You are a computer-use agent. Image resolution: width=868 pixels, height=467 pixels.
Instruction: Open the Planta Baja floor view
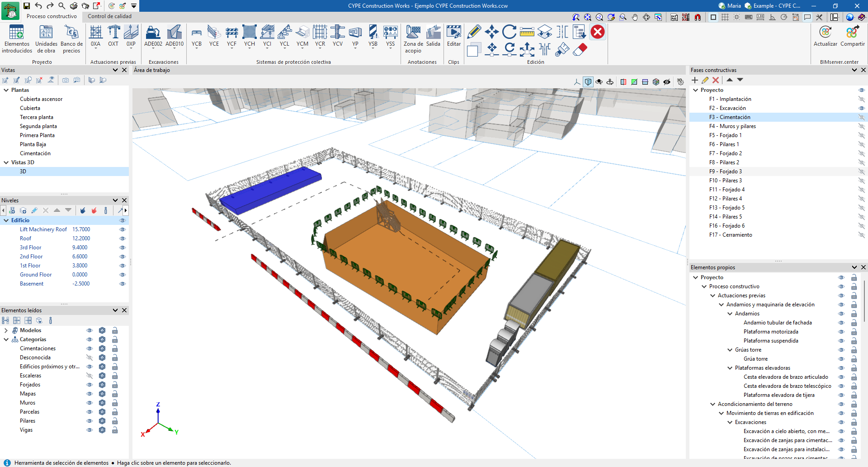[x=33, y=144]
